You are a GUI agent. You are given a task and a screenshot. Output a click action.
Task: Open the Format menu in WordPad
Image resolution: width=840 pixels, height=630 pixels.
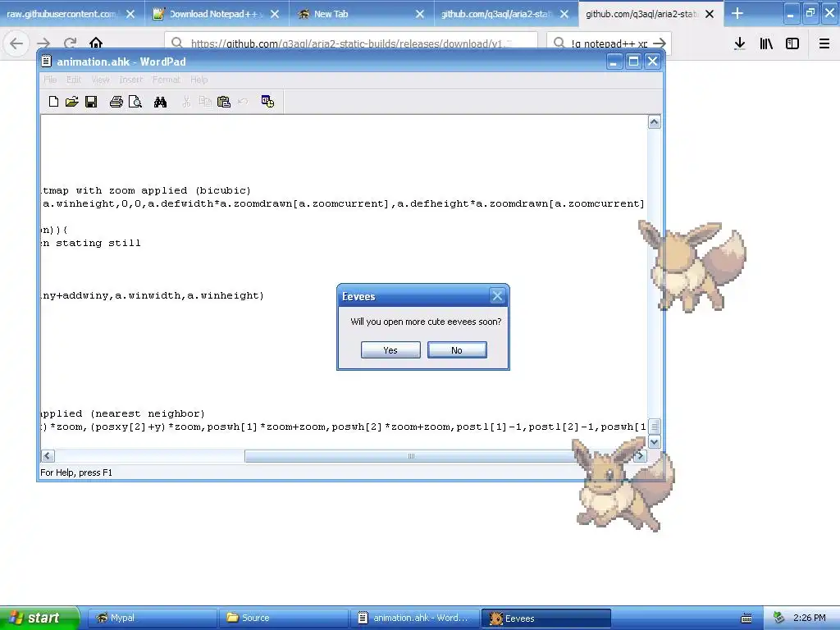pos(166,80)
